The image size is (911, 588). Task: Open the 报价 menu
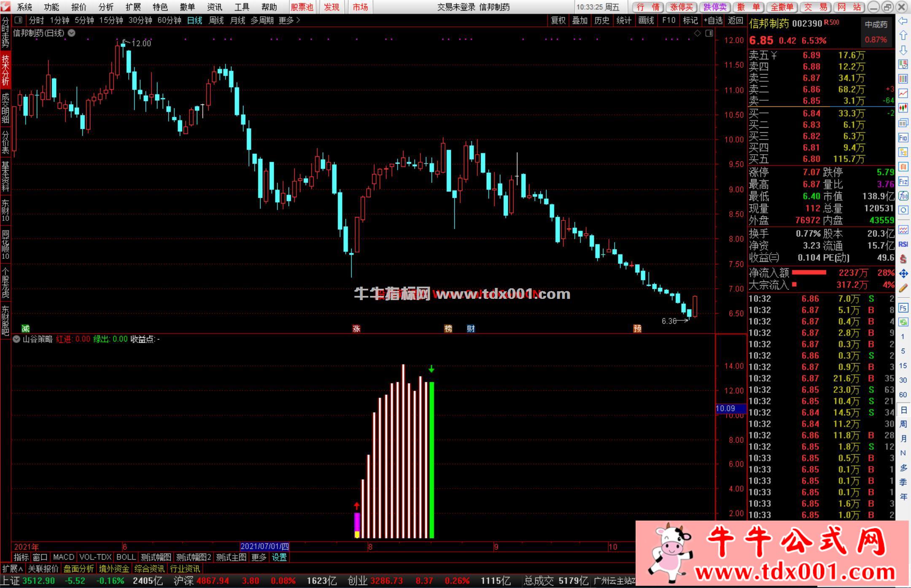click(79, 7)
